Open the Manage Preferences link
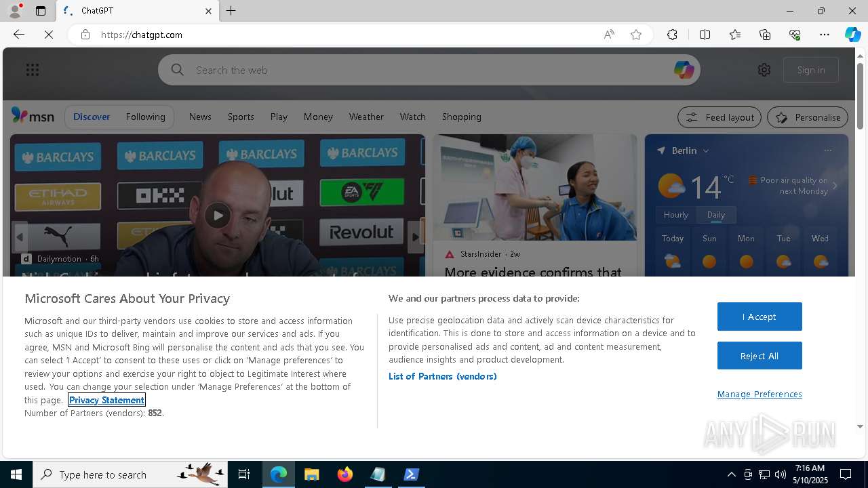Image resolution: width=868 pixels, height=488 pixels. pyautogui.click(x=759, y=394)
